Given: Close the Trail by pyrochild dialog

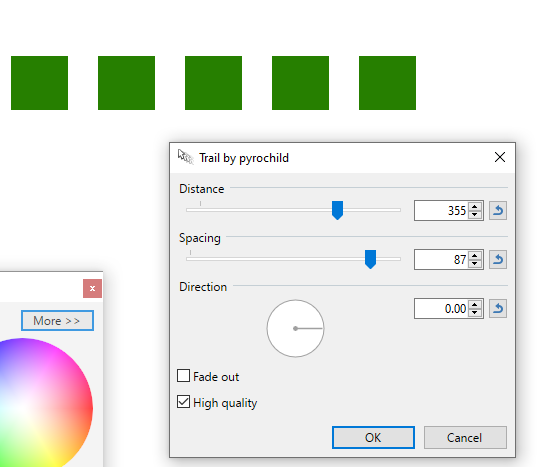Looking at the screenshot, I should pos(500,157).
